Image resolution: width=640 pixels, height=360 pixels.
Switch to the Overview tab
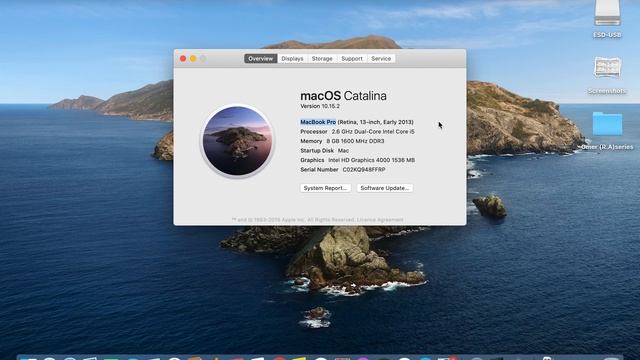pyautogui.click(x=260, y=58)
